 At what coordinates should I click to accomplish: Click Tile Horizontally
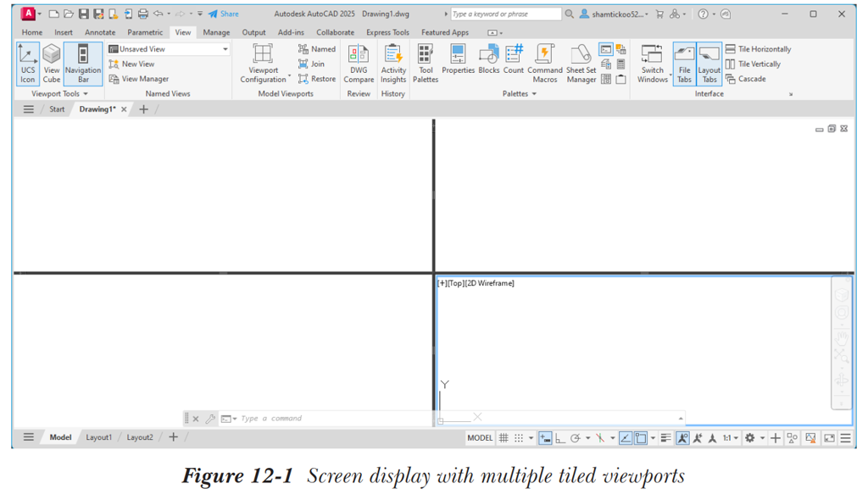(x=759, y=48)
